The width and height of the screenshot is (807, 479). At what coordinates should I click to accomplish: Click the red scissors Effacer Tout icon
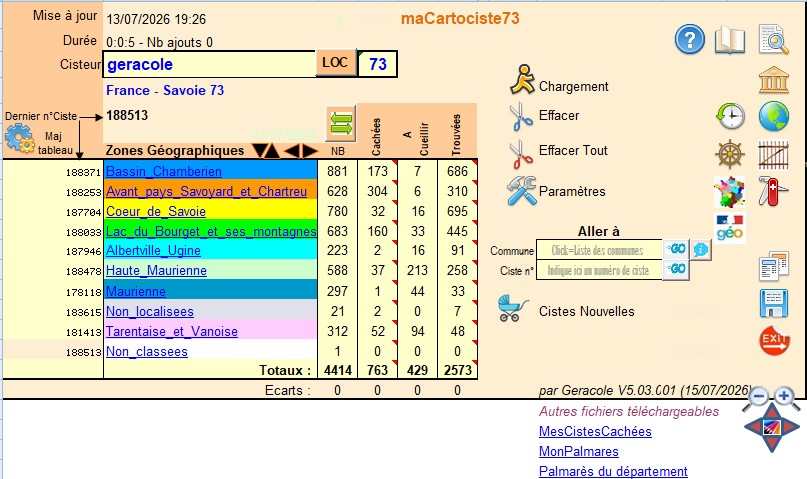coord(521,154)
